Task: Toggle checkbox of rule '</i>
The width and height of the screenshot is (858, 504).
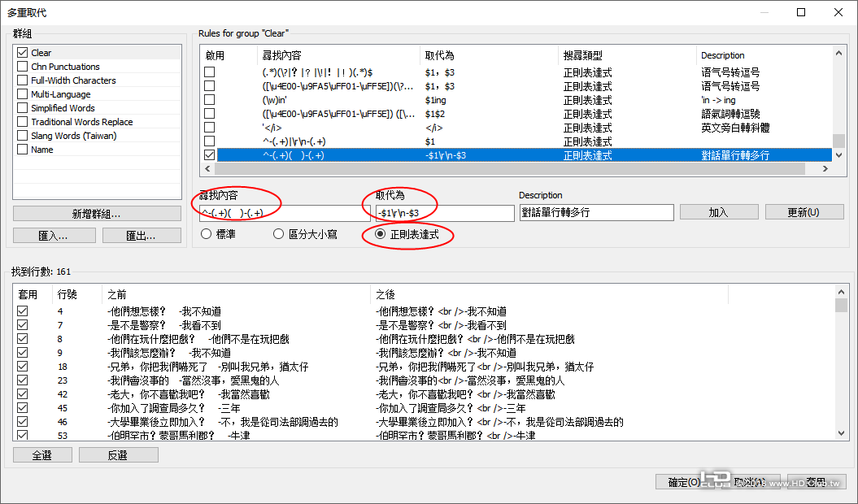Action: pyautogui.click(x=210, y=127)
